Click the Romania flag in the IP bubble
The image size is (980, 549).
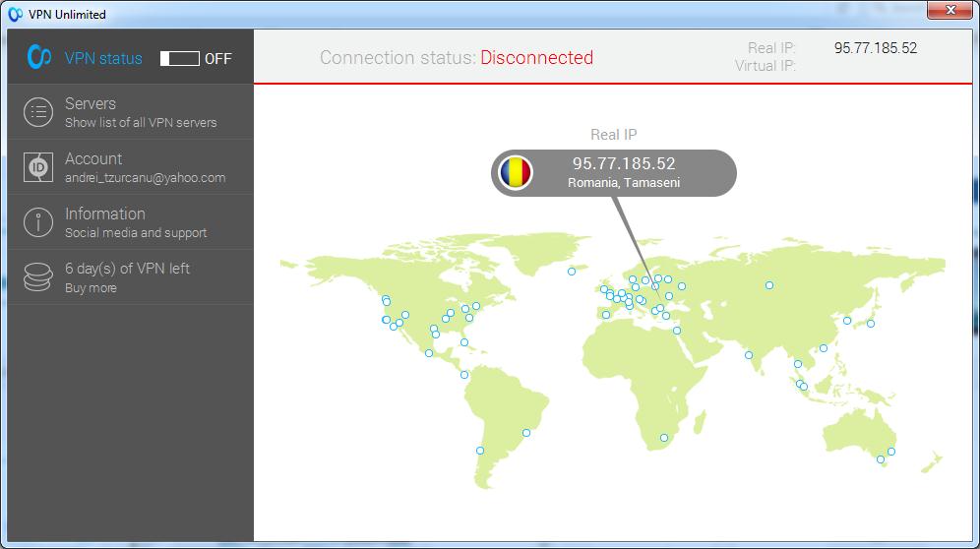(515, 173)
